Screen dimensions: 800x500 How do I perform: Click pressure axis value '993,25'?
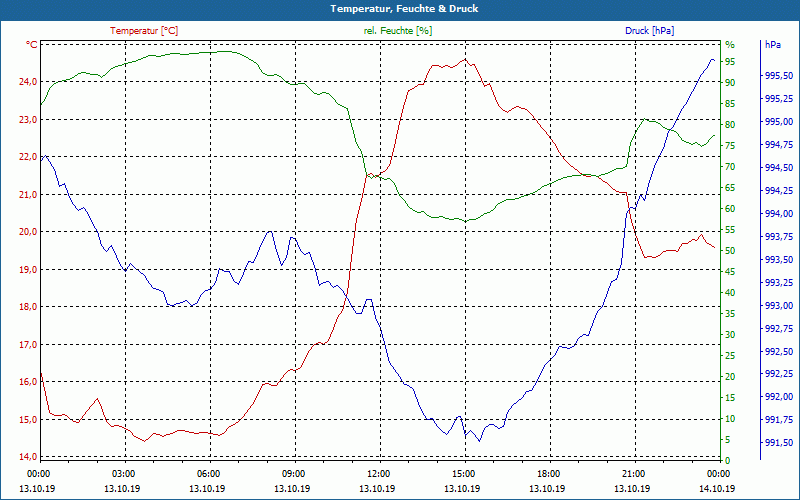click(x=779, y=283)
